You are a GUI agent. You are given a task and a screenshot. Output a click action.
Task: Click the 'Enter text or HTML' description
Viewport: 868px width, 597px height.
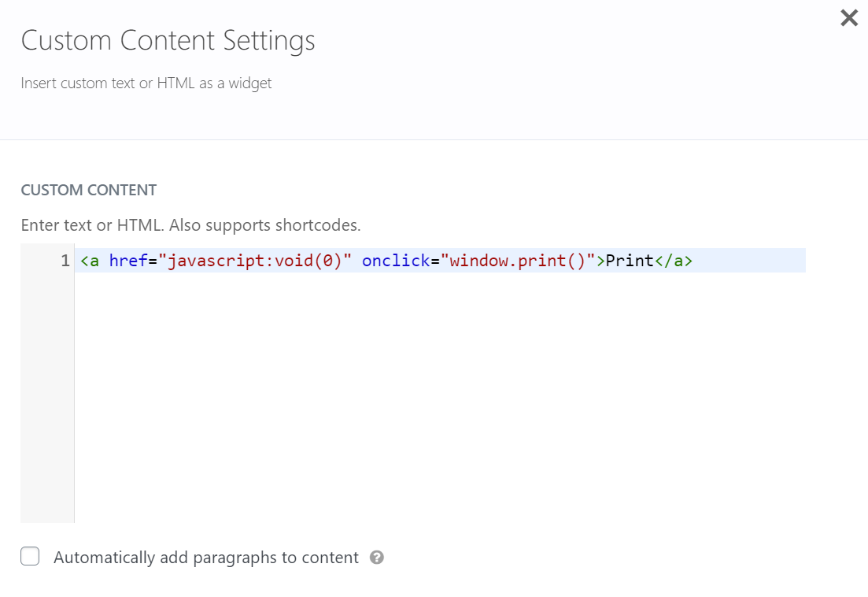click(190, 225)
